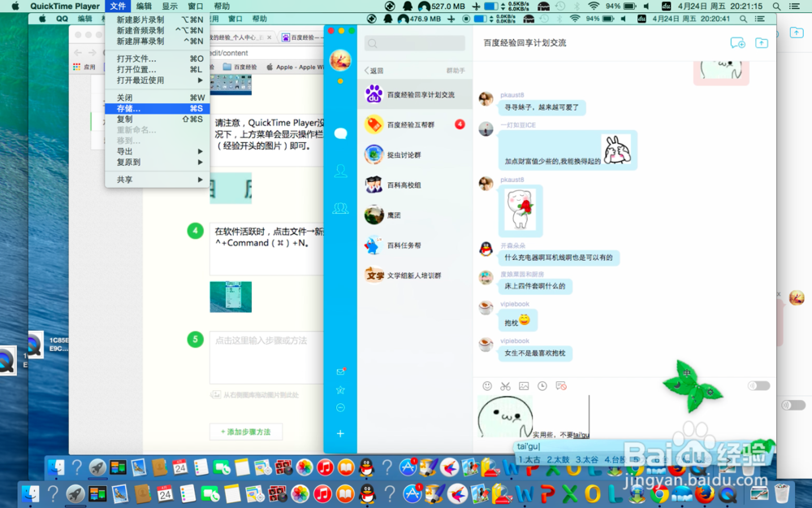812x508 pixels.
Task: Open the 编辑 menu next to 文件
Action: (144, 7)
